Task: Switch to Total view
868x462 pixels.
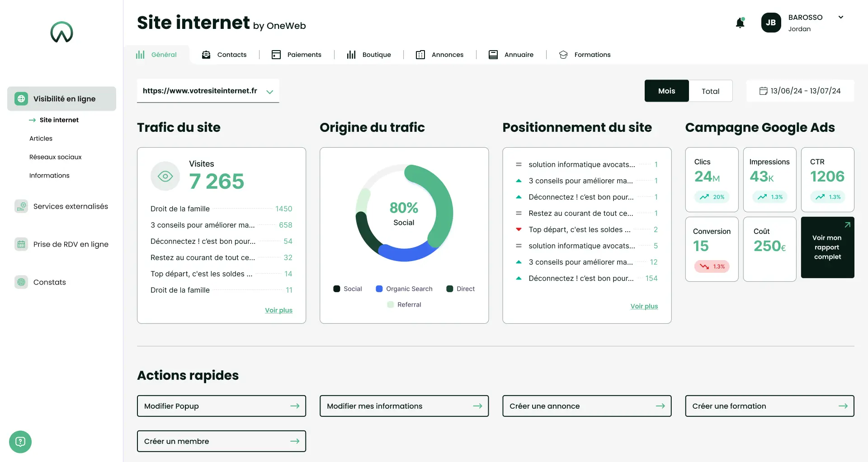Action: pyautogui.click(x=710, y=91)
